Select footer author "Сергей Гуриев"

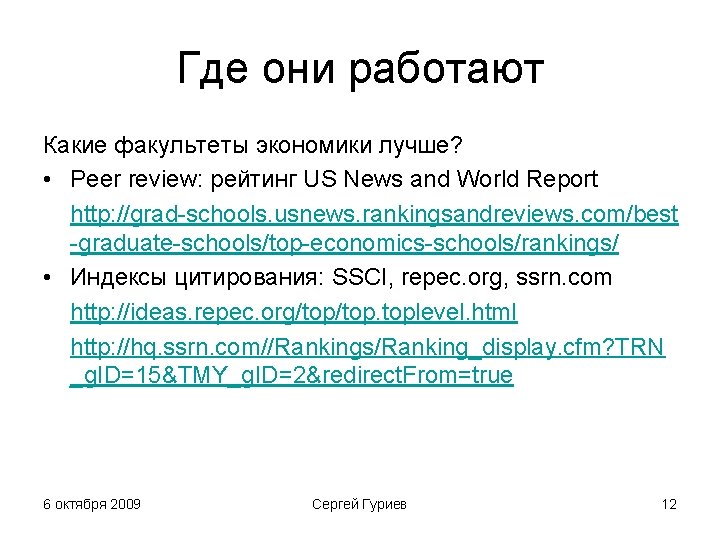(360, 504)
